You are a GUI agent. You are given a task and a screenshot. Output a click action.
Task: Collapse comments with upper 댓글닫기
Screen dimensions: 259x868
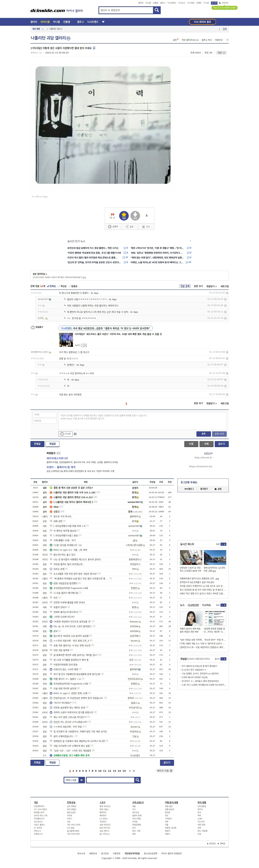pos(211,286)
